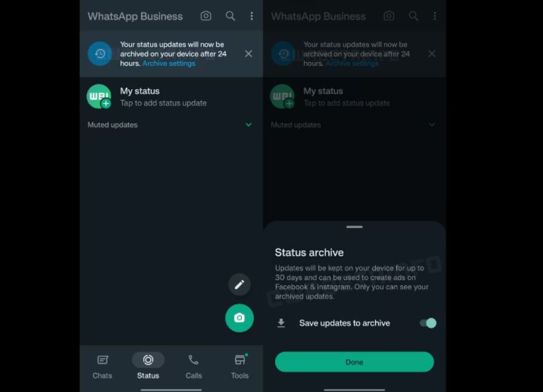Collapse the right screen's Muted updates list
The height and width of the screenshot is (392, 543).
coord(431,125)
